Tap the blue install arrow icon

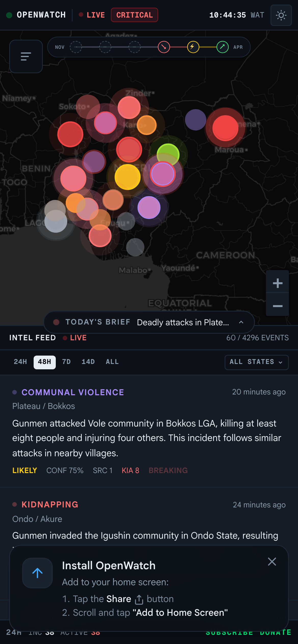pyautogui.click(x=37, y=573)
